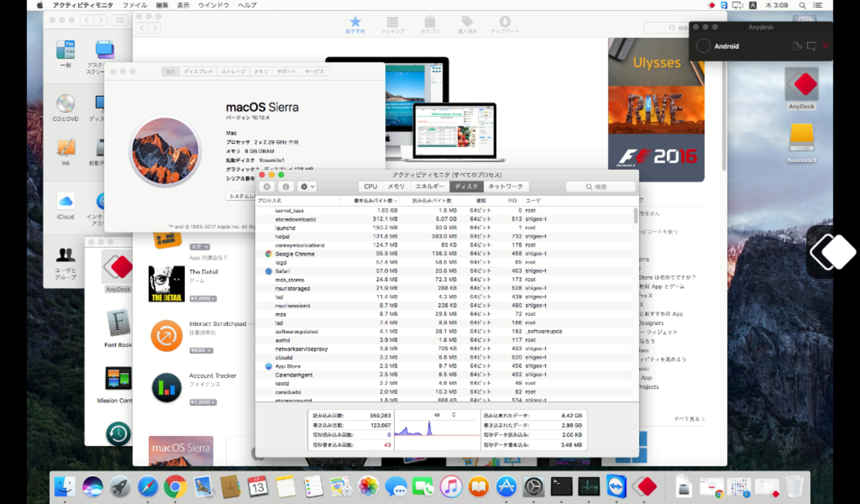Select the CalendarAgent process row

pyautogui.click(x=445, y=375)
